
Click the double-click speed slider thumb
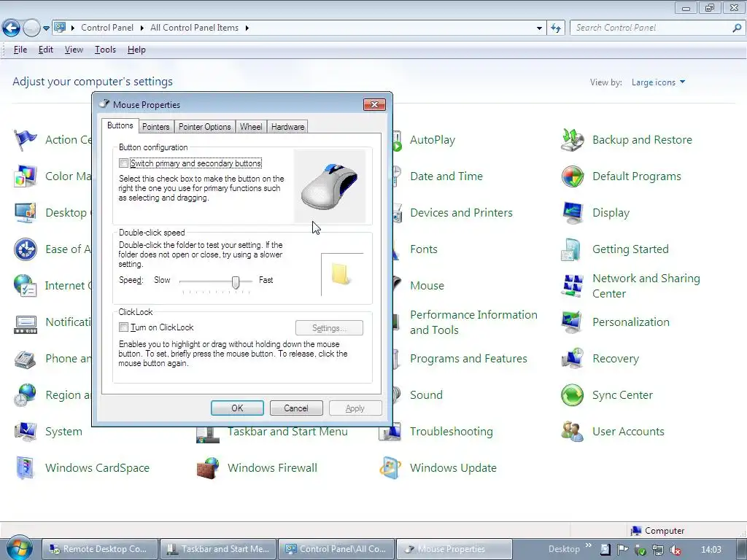(236, 282)
